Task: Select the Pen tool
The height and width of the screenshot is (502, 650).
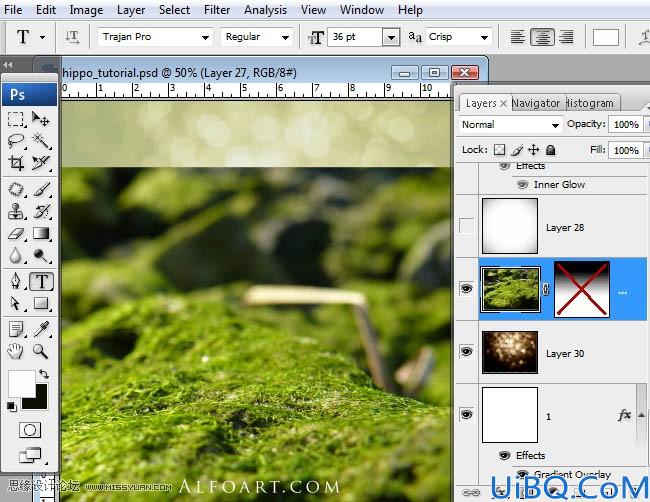Action: click(x=16, y=281)
